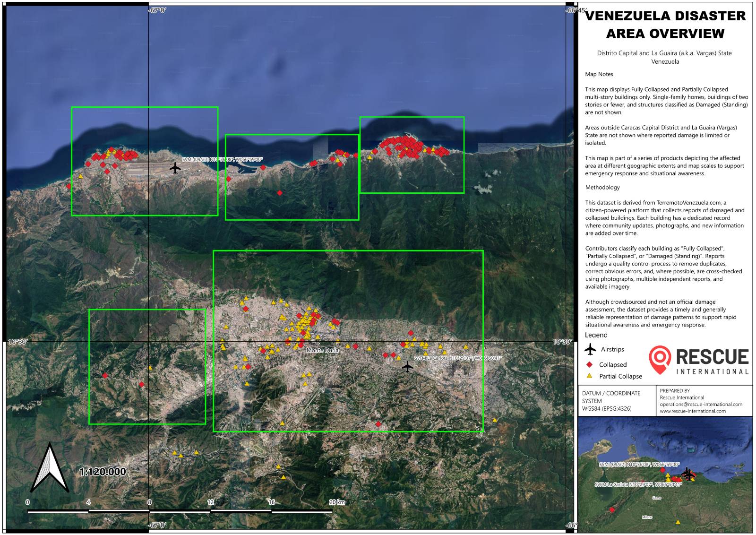756x535 pixels.
Task: Click the red Collapsed diamond in the legend
Action: [589, 364]
